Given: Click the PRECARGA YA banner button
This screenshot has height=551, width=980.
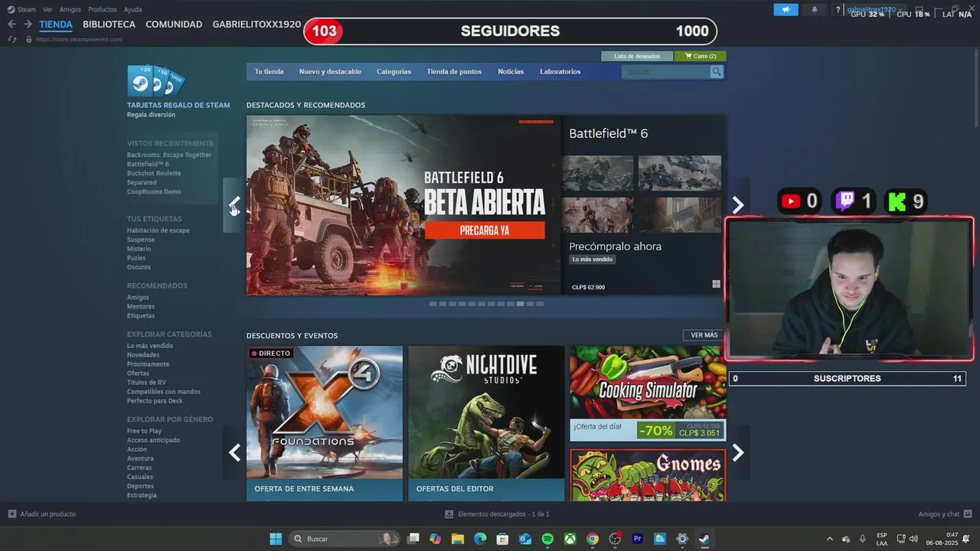Looking at the screenshot, I should (x=485, y=230).
